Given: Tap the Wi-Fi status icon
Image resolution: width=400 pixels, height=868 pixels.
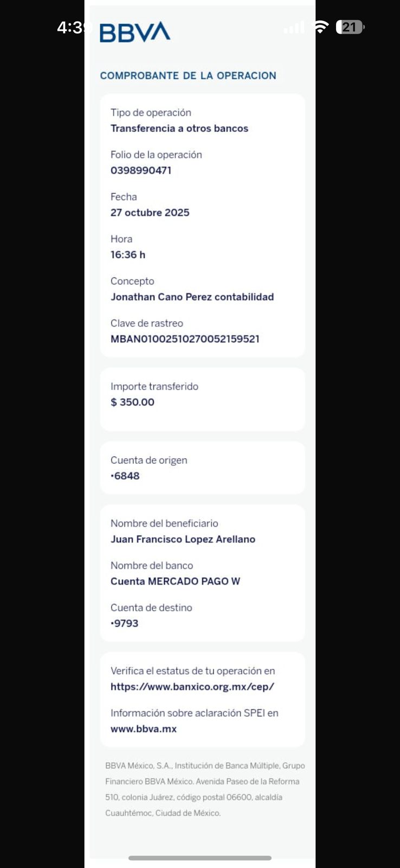Looking at the screenshot, I should tap(321, 27).
